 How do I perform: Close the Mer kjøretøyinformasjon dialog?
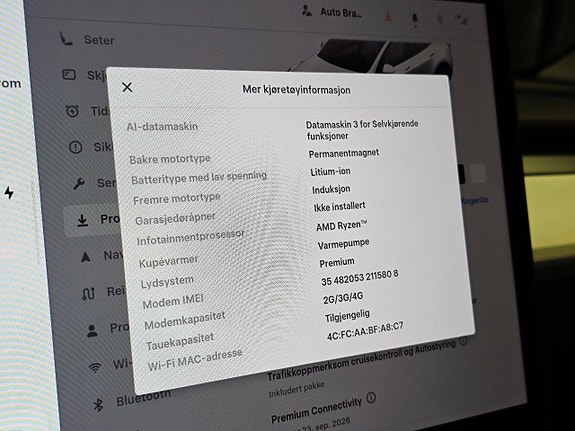tap(127, 87)
